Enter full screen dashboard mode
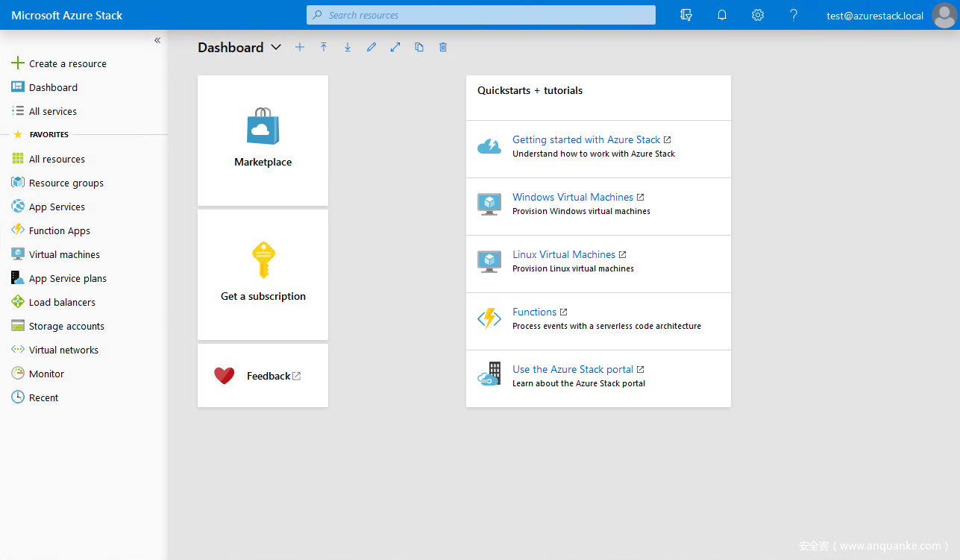The width and height of the screenshot is (960, 560). pos(395,47)
